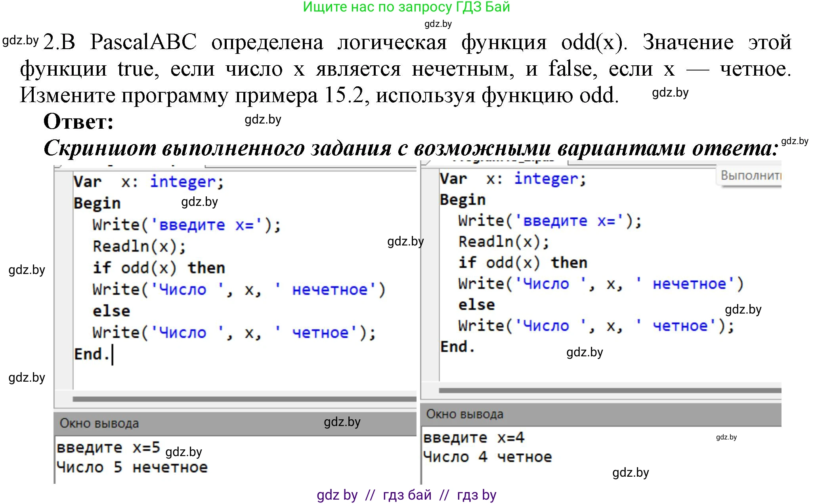
Task: Open 'gdz by // гдз бай' footer link
Action: click(x=406, y=495)
